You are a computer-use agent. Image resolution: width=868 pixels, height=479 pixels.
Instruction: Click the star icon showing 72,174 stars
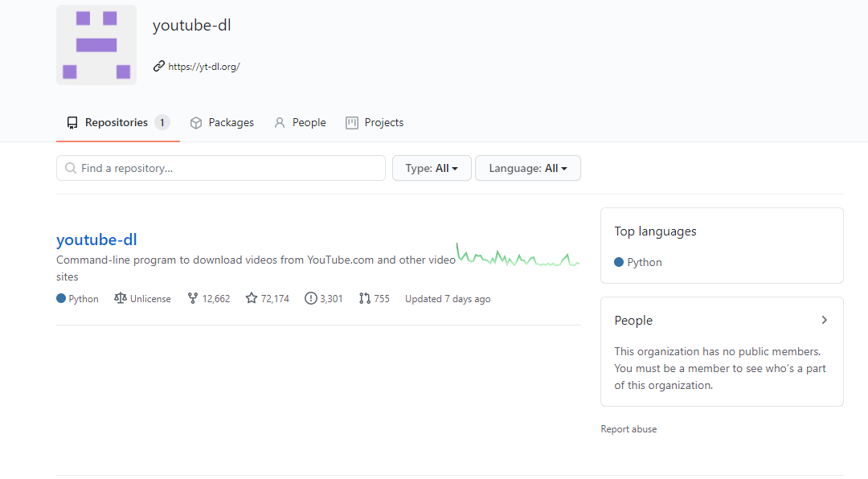[252, 298]
